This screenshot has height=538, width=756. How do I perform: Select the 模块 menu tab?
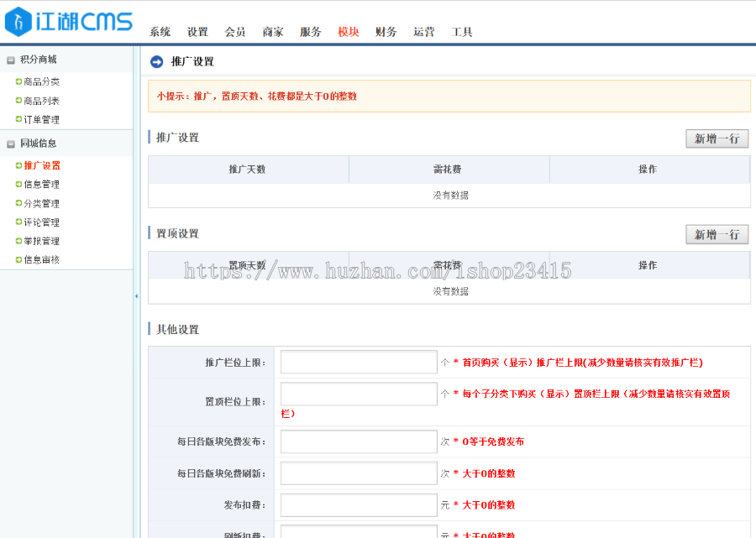tap(348, 32)
